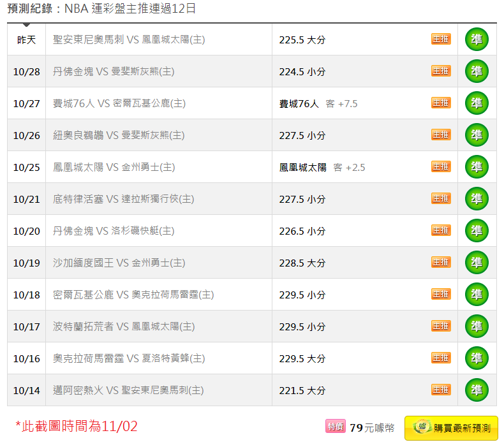Click the green 準 icon in the 昨天 row

point(477,39)
